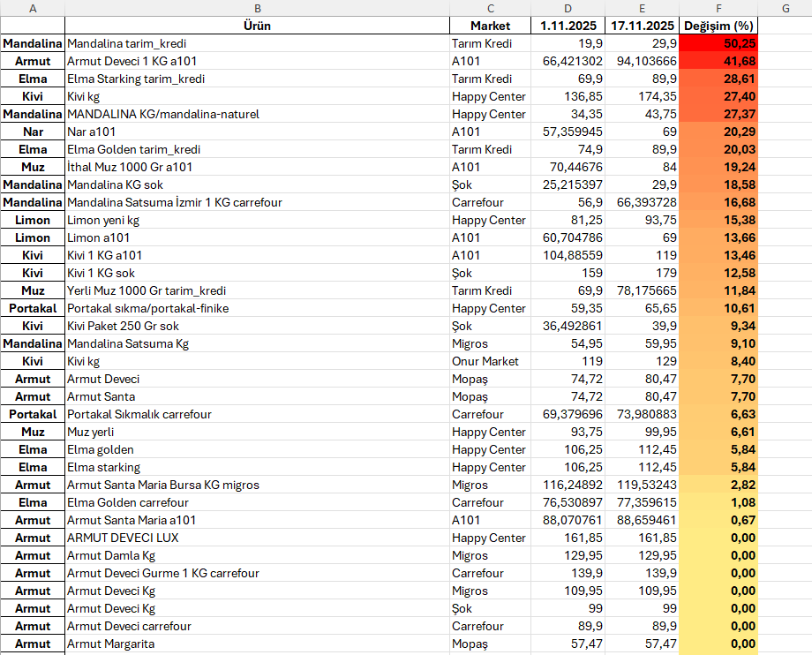Select column D header
Screen dimensions: 812x655
[x=568, y=8]
